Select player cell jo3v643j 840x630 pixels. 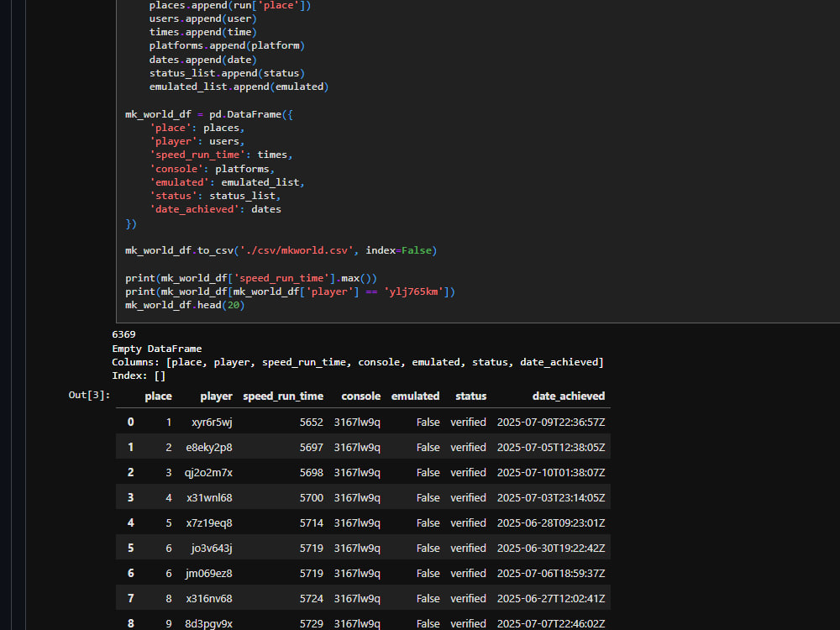[212, 548]
